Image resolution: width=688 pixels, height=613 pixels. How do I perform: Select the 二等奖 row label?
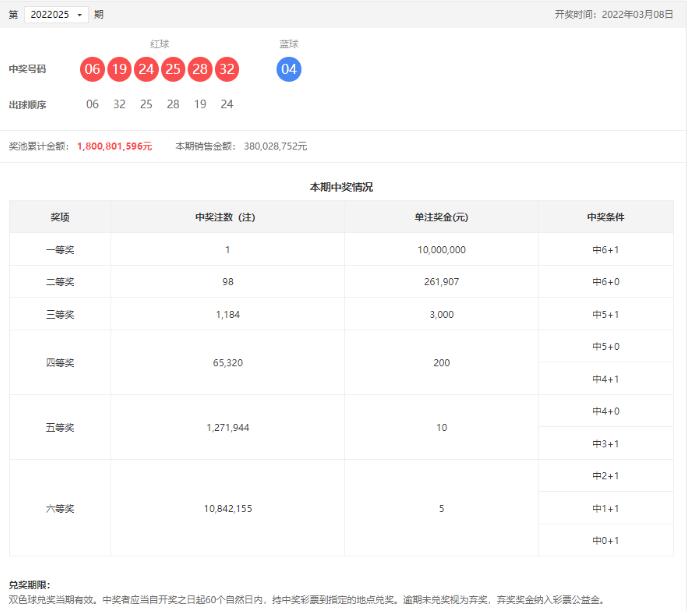coord(60,282)
